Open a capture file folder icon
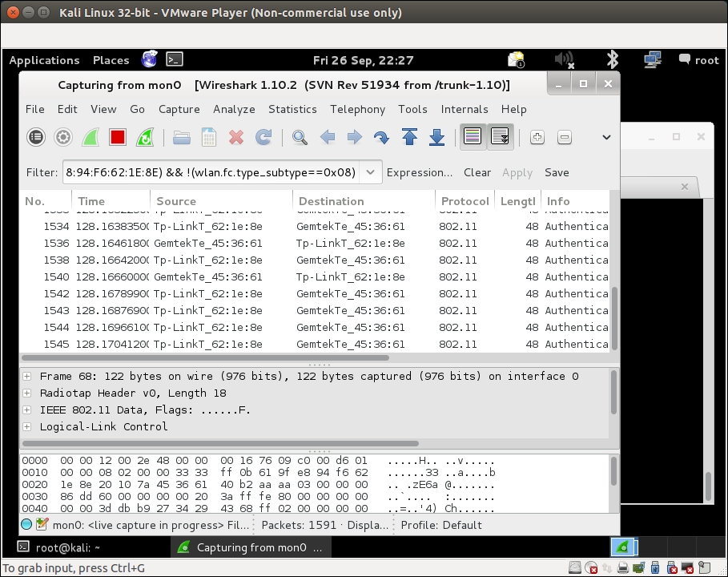 (182, 138)
